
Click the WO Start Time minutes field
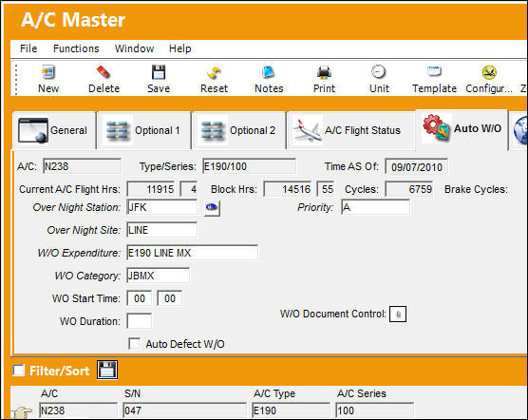(169, 298)
